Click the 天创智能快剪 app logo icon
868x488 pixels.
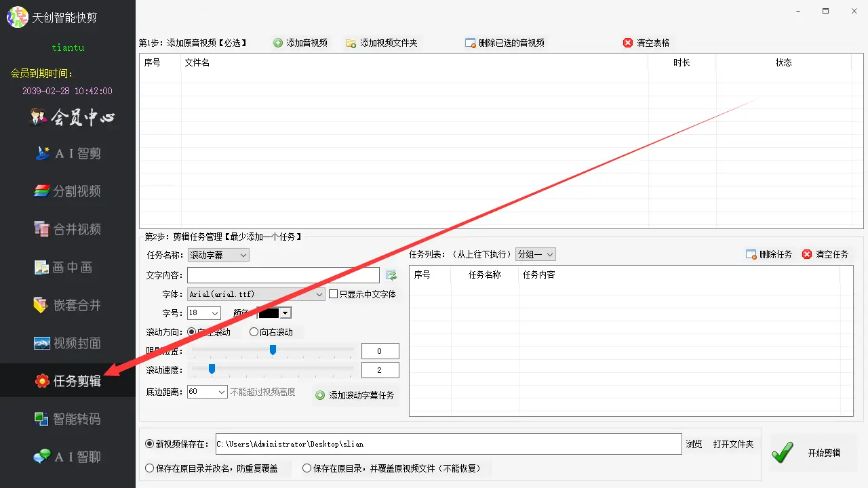coord(16,17)
